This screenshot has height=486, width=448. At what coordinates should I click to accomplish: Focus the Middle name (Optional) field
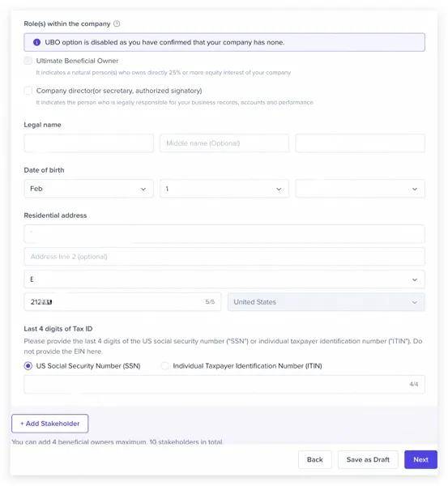[x=224, y=143]
